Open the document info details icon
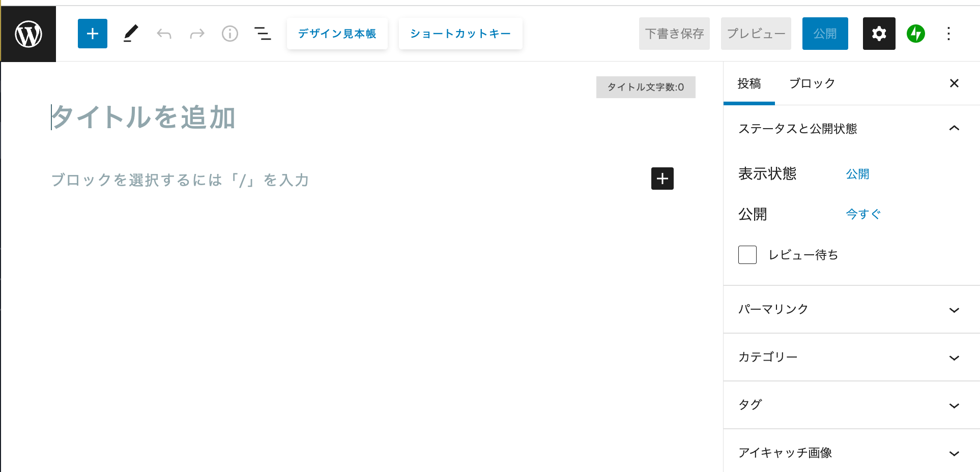The image size is (980, 472). [230, 34]
